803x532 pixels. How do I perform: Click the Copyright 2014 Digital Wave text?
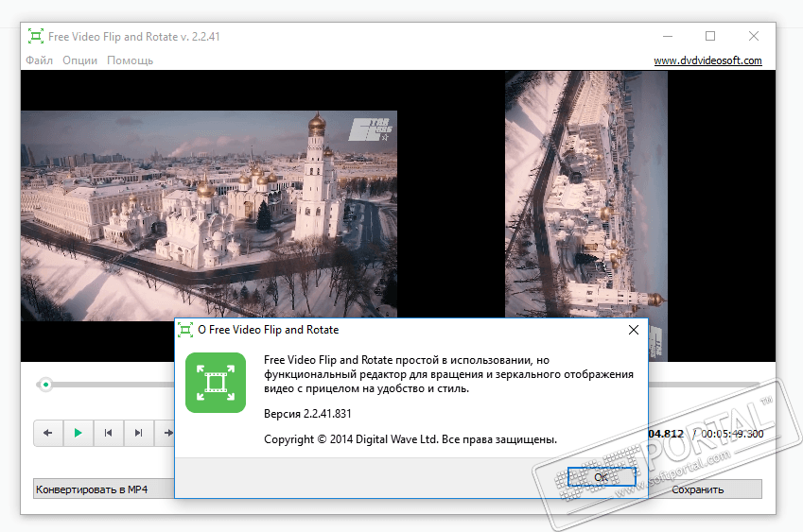410,439
